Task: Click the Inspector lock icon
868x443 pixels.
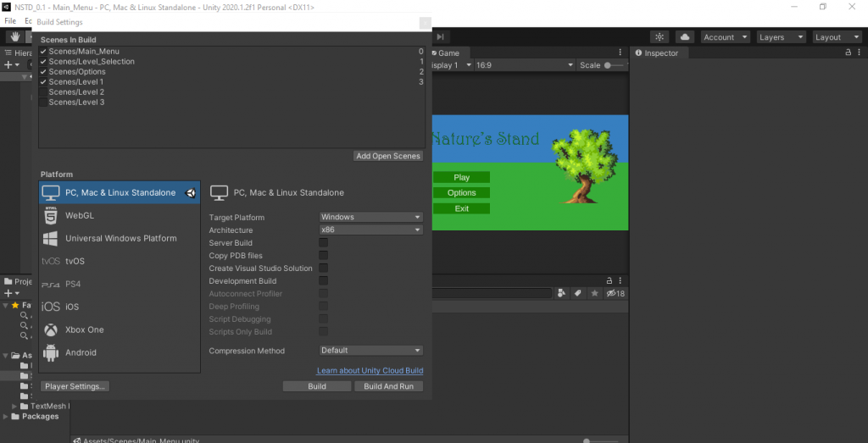Action: [847, 53]
